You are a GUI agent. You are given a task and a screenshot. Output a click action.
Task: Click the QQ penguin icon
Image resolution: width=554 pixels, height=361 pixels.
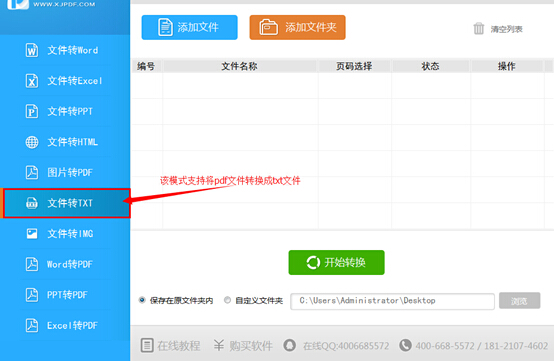click(x=290, y=345)
